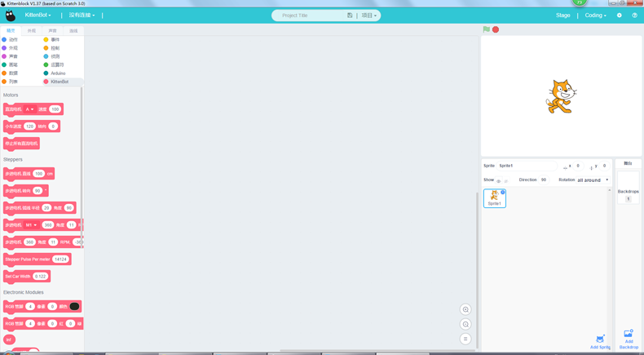This screenshot has height=355, width=644.
Task: Hide the sprite using the crossed-eye toggle
Action: click(506, 181)
